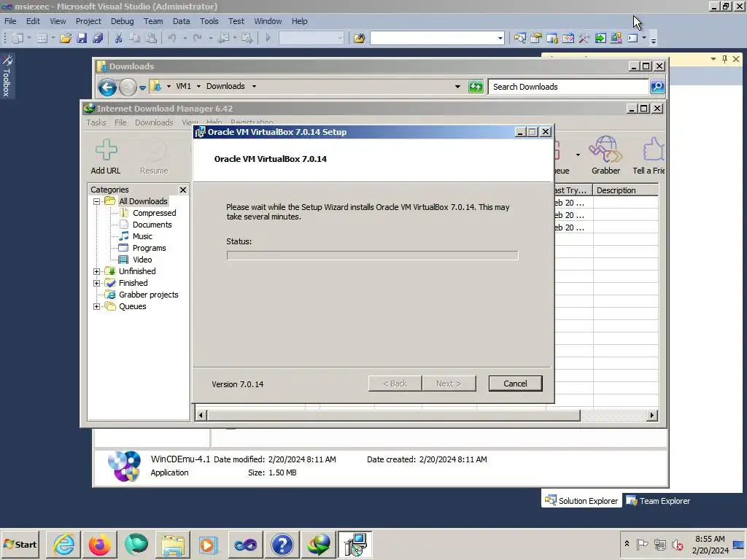This screenshot has height=560, width=747.
Task: Click the Find in Files icon
Action: [x=359, y=38]
